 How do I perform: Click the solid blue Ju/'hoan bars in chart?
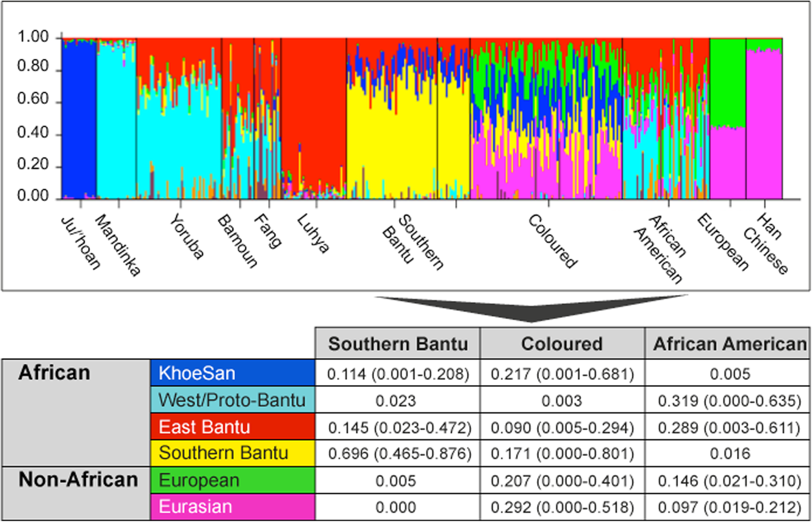(x=78, y=120)
